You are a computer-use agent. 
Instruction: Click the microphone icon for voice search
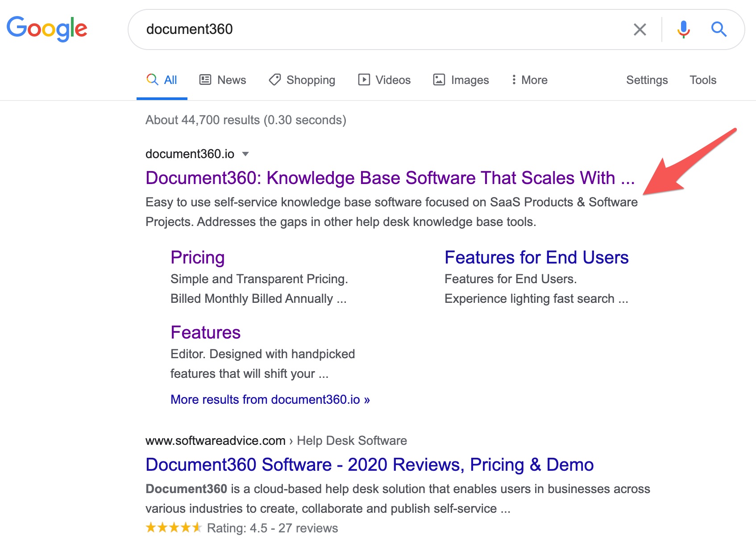(x=682, y=29)
